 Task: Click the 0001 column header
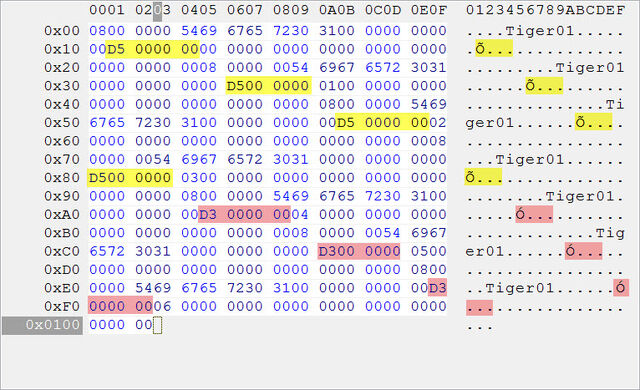pos(107,10)
